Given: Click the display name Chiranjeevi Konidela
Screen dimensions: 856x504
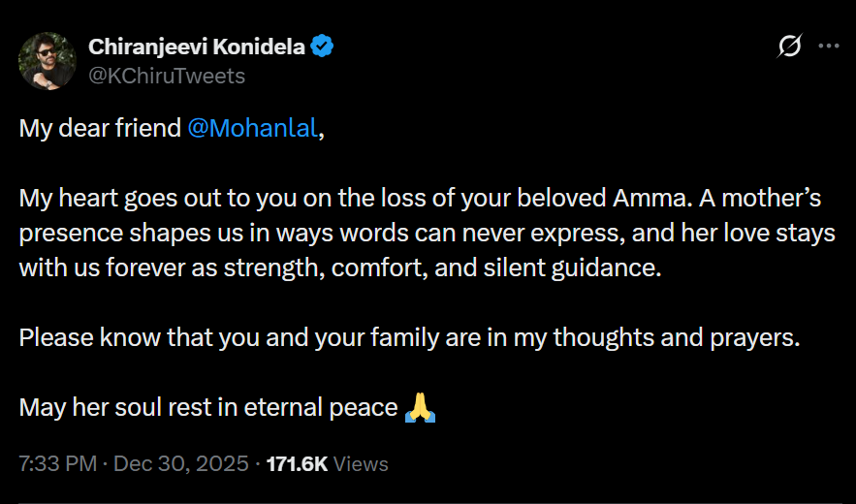Looking at the screenshot, I should (x=196, y=47).
